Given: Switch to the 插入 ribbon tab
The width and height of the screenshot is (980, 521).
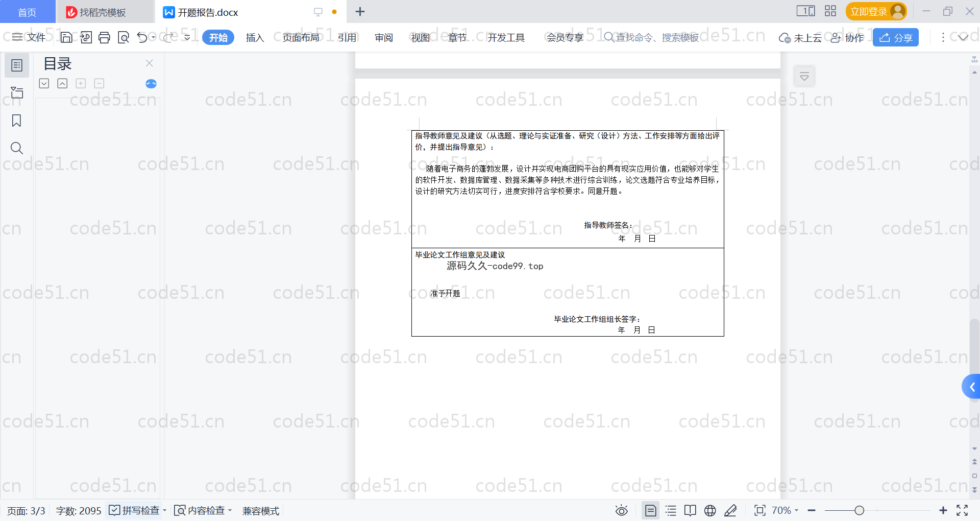Looking at the screenshot, I should [x=255, y=37].
